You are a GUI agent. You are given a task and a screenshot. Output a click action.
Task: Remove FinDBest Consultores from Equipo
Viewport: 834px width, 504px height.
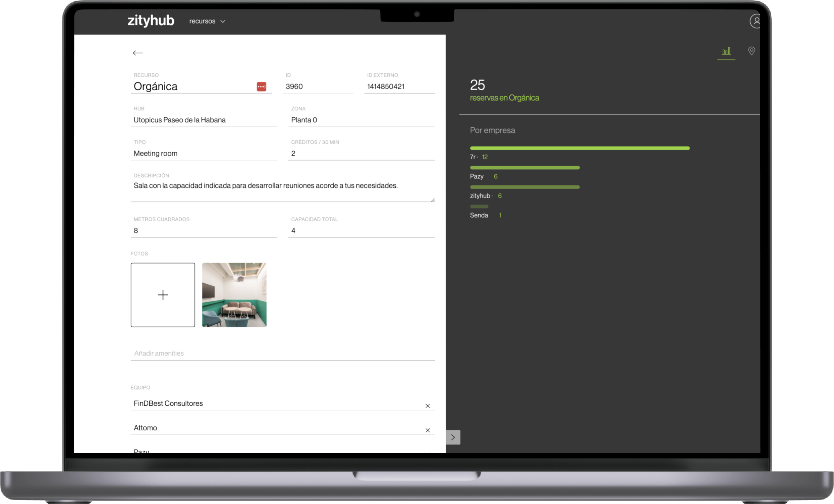pyautogui.click(x=428, y=406)
